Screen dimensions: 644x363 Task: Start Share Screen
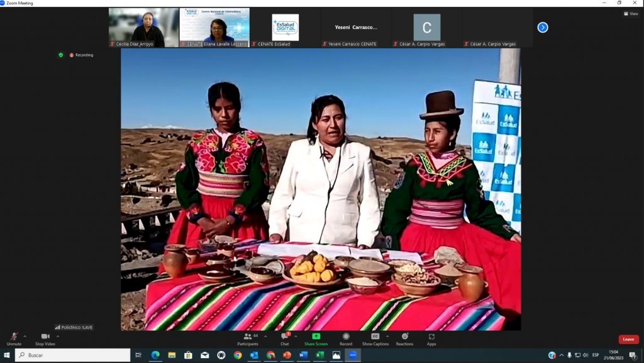click(x=316, y=338)
